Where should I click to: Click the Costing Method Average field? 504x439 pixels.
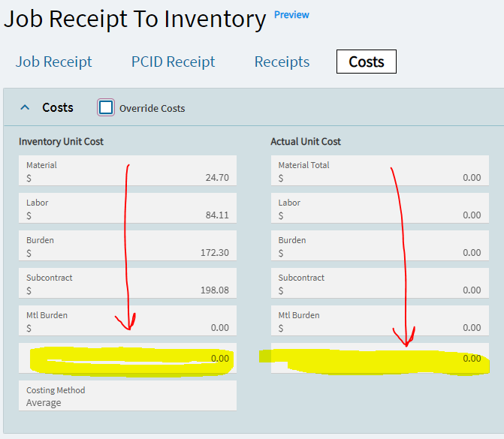coord(128,395)
